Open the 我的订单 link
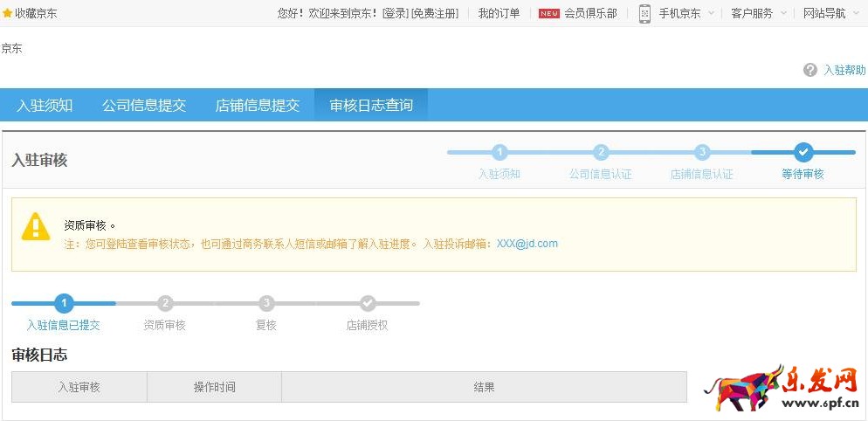Viewport: 868px width, 421px height. pyautogui.click(x=499, y=13)
